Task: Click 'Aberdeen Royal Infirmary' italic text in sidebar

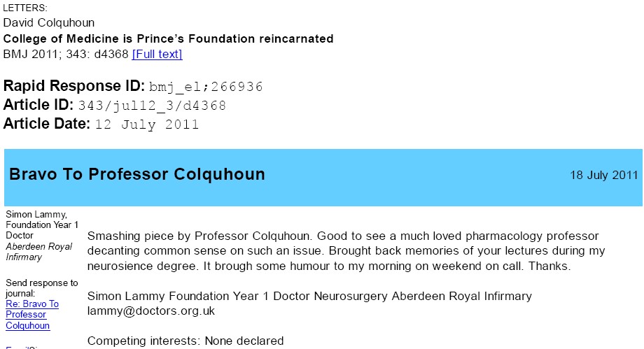Action: (x=38, y=252)
